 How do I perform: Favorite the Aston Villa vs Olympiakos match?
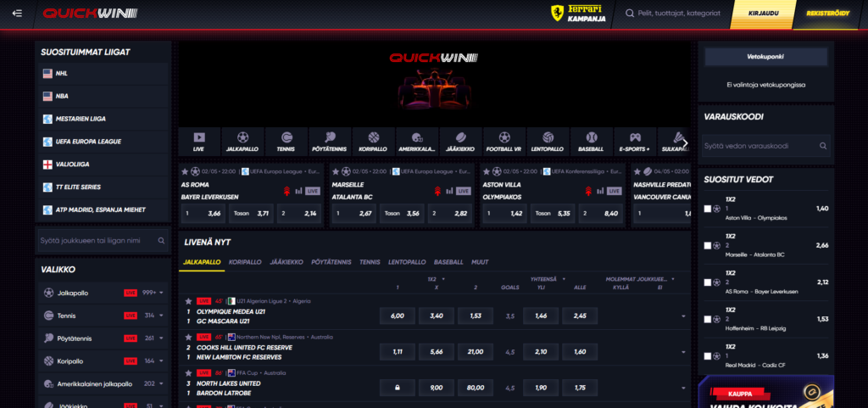click(x=487, y=171)
